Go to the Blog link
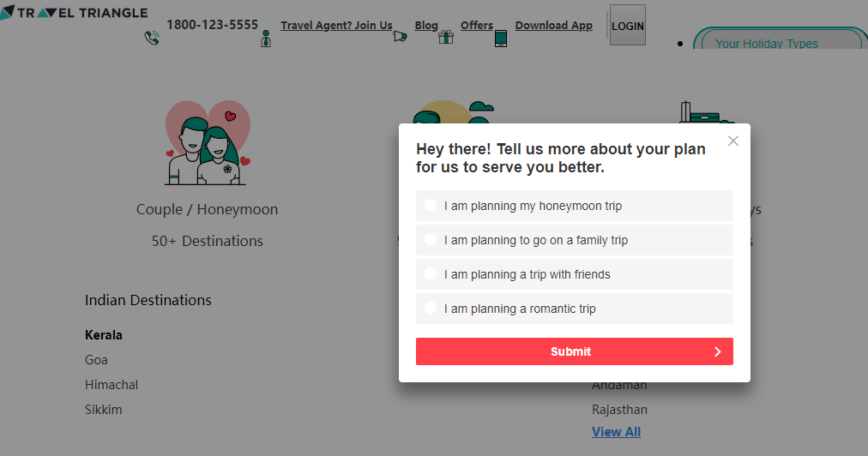The image size is (868, 456). 426,26
